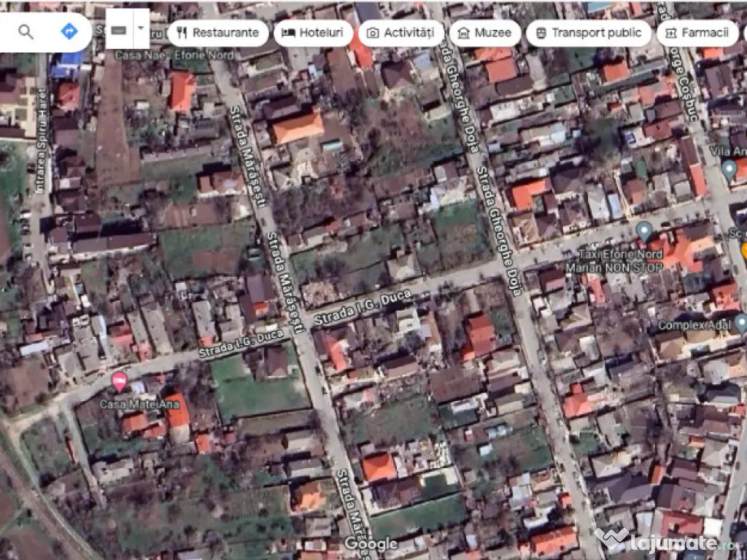Click the camera icon on the Activități chip
The width and height of the screenshot is (747, 560).
click(x=372, y=33)
